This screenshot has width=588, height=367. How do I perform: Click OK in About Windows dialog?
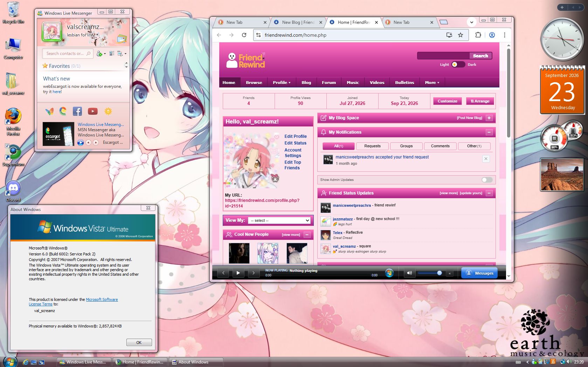coord(139,343)
